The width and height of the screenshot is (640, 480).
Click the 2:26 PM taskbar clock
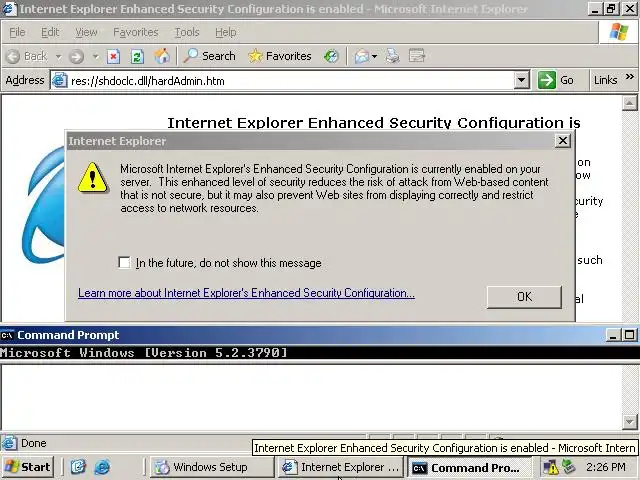pos(605,467)
